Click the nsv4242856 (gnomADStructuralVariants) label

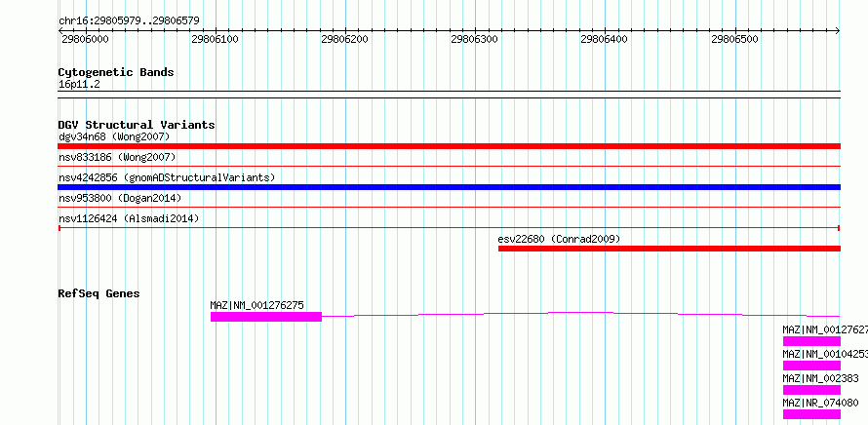pos(167,177)
